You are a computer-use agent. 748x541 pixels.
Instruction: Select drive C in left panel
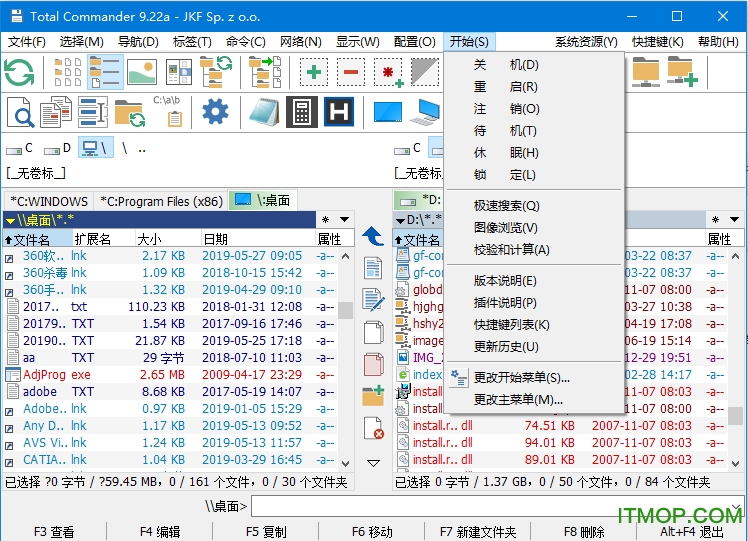tap(20, 148)
